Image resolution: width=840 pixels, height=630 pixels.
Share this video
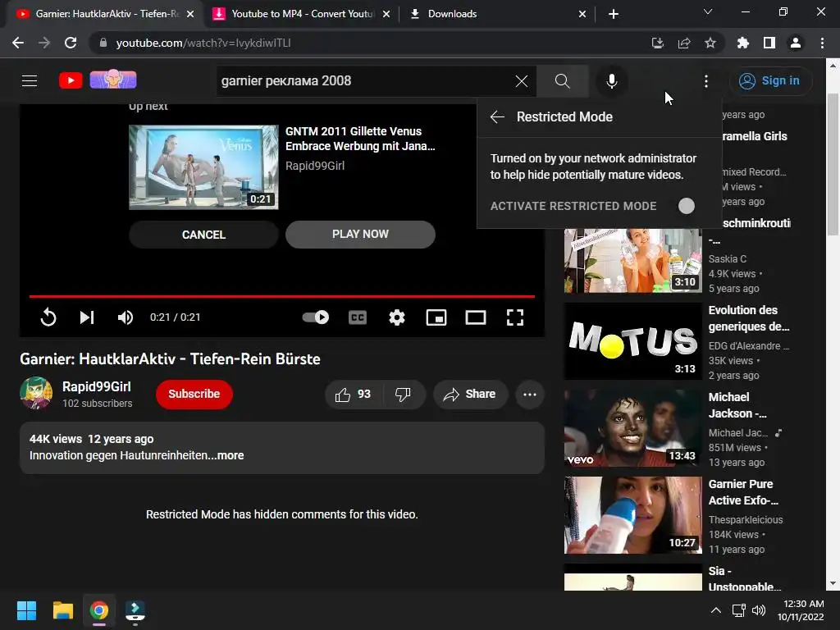[470, 395]
